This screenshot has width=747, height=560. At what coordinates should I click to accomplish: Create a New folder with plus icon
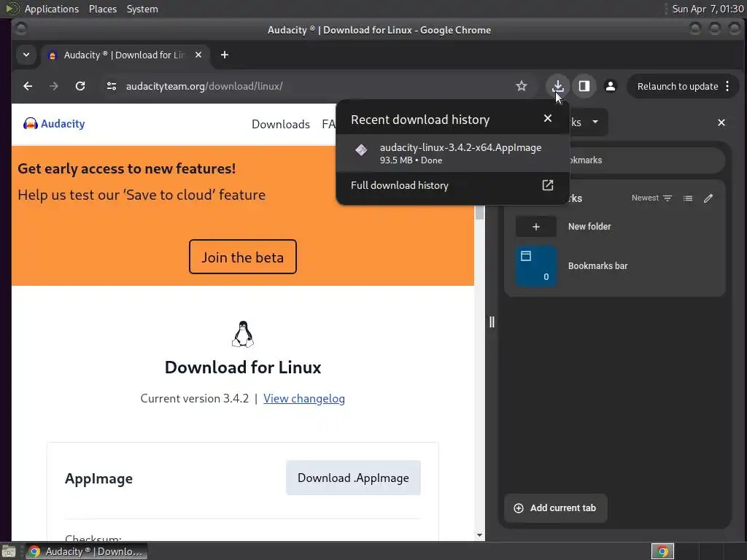[536, 227]
